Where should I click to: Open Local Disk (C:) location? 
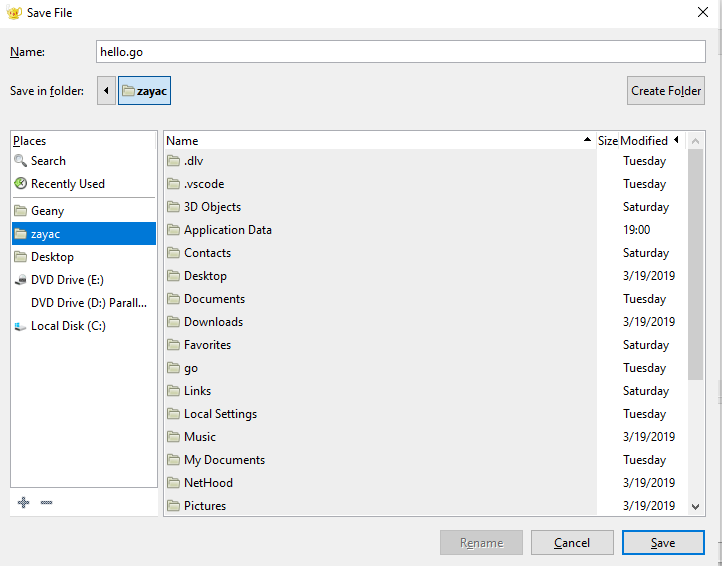point(84,326)
